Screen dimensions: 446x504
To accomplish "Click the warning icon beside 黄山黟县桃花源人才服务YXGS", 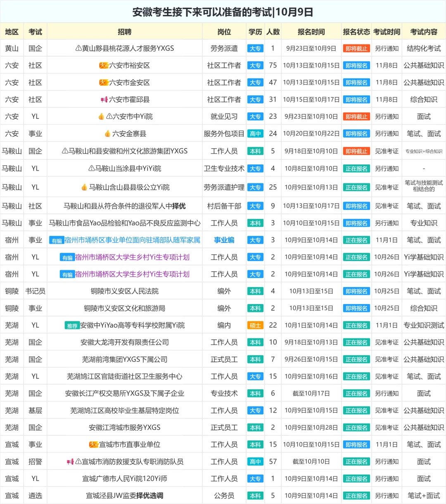I will click(x=79, y=48).
